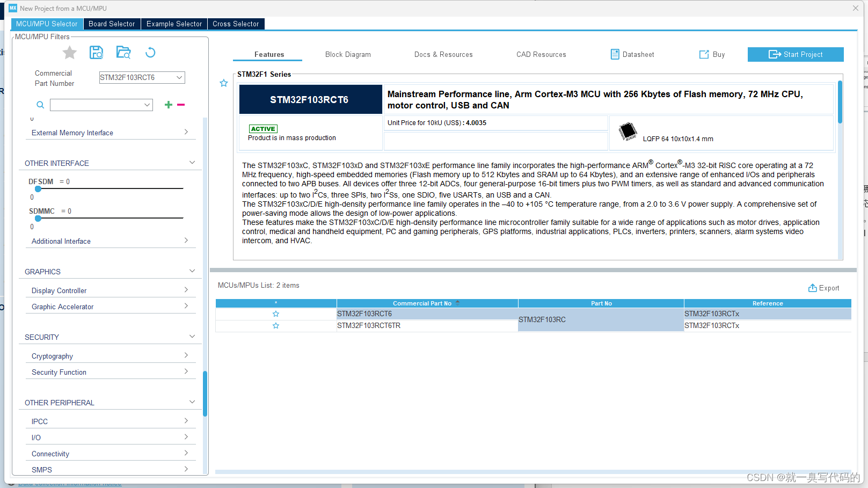Image resolution: width=868 pixels, height=488 pixels.
Task: Click the filters panel vertical scrollbar
Action: (x=205, y=394)
